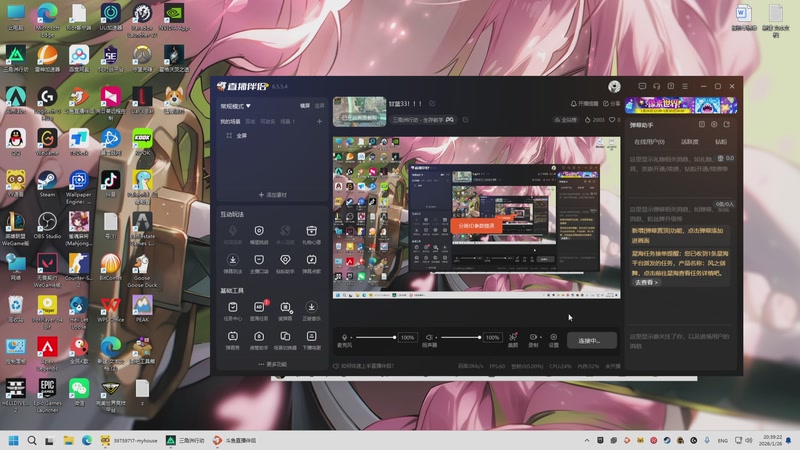Mute the 扬声器 speaker icon
Image resolution: width=800 pixels, height=450 pixels.
coord(429,337)
